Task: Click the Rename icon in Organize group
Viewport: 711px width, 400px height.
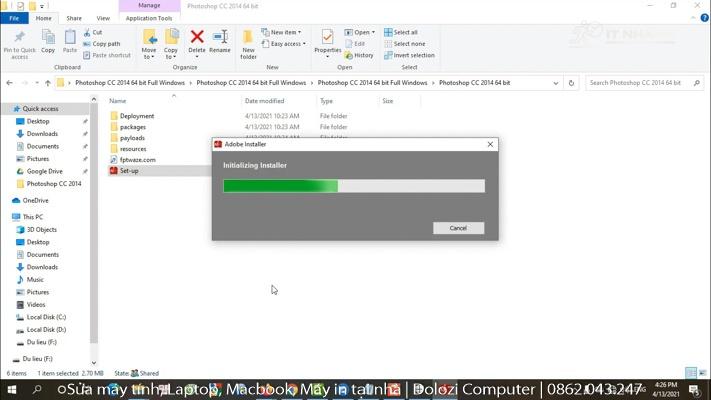Action: pos(219,41)
